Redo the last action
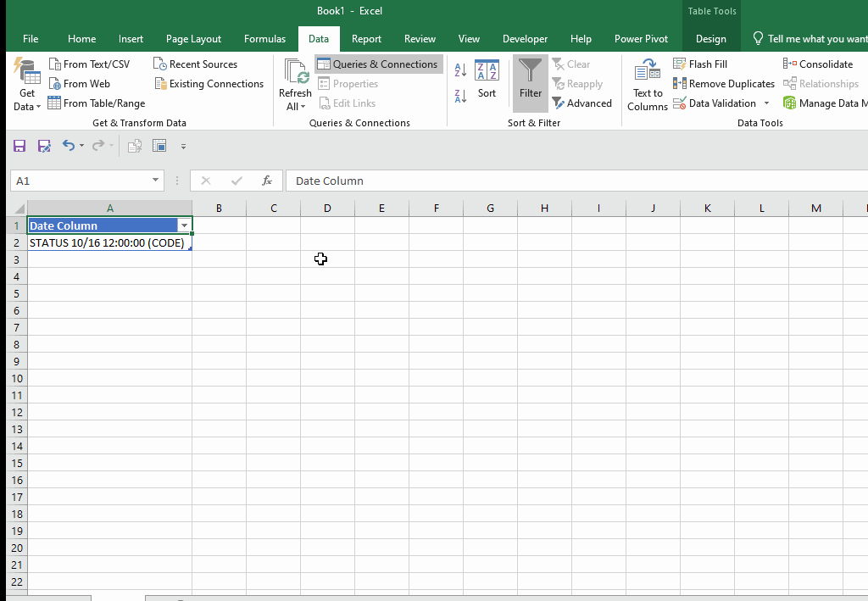 click(98, 146)
